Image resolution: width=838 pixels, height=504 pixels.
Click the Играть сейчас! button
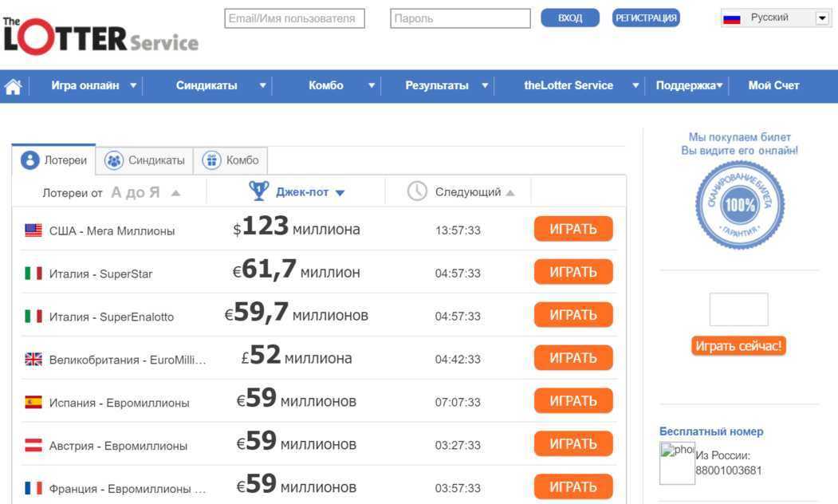coord(738,346)
